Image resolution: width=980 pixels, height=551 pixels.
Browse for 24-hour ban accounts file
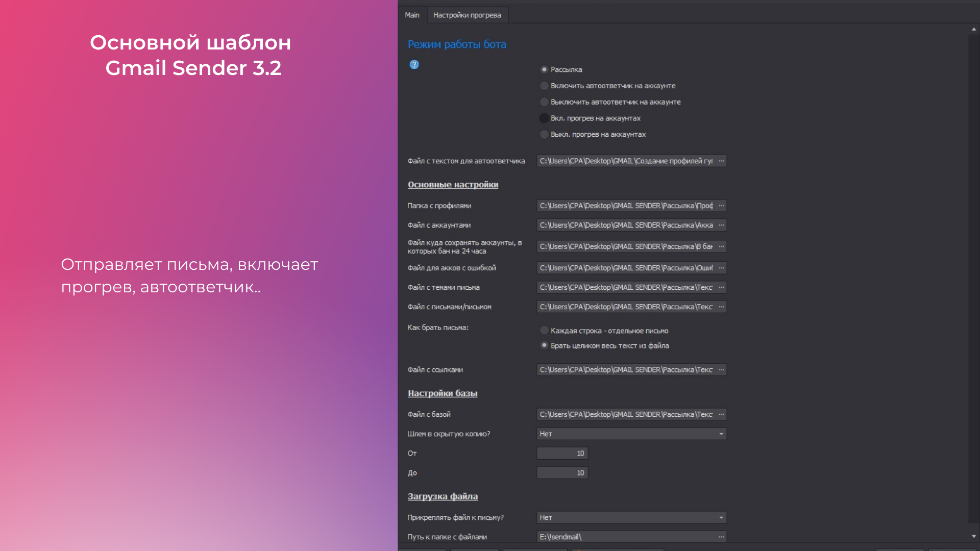point(721,247)
